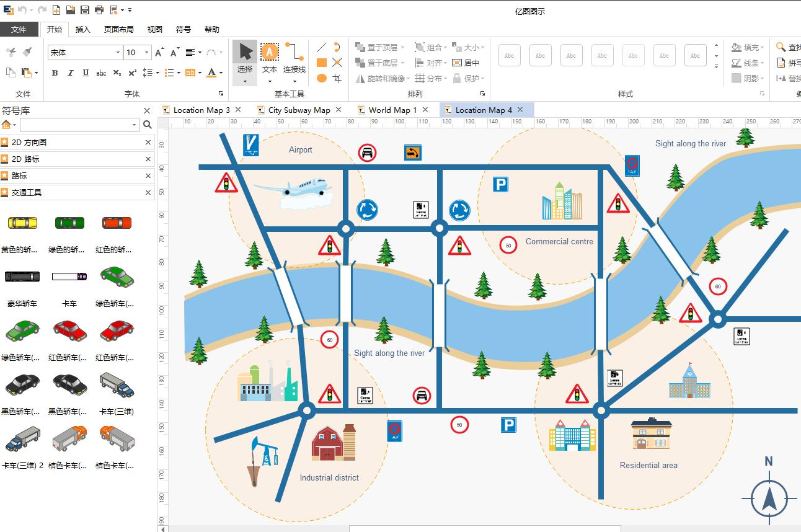
Task: Click the format painter brush icon
Action: tap(27, 52)
